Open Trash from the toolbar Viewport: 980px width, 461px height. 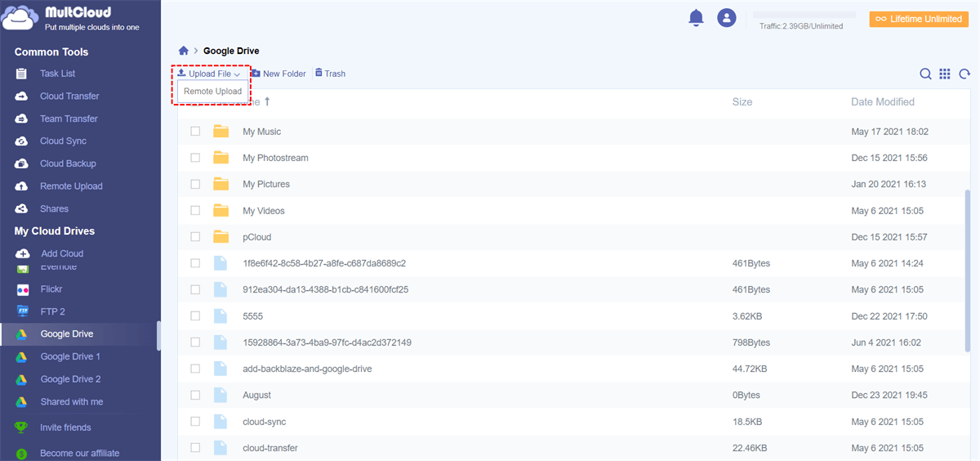coord(330,74)
